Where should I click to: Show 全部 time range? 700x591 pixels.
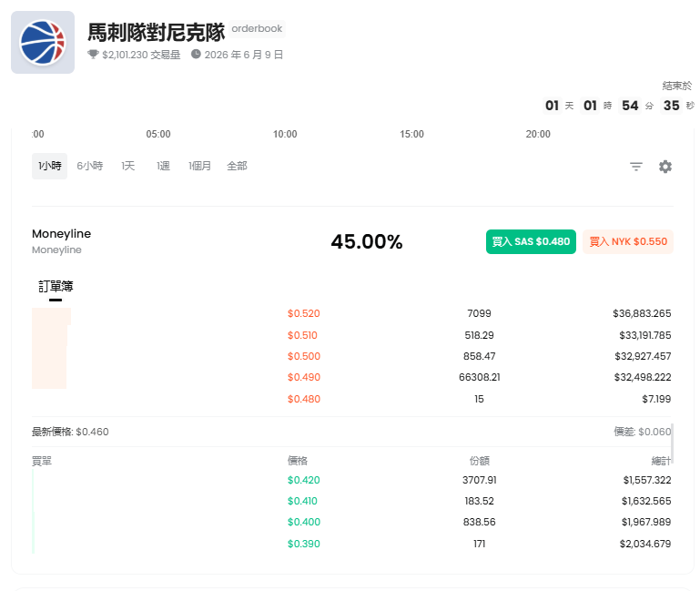(237, 166)
